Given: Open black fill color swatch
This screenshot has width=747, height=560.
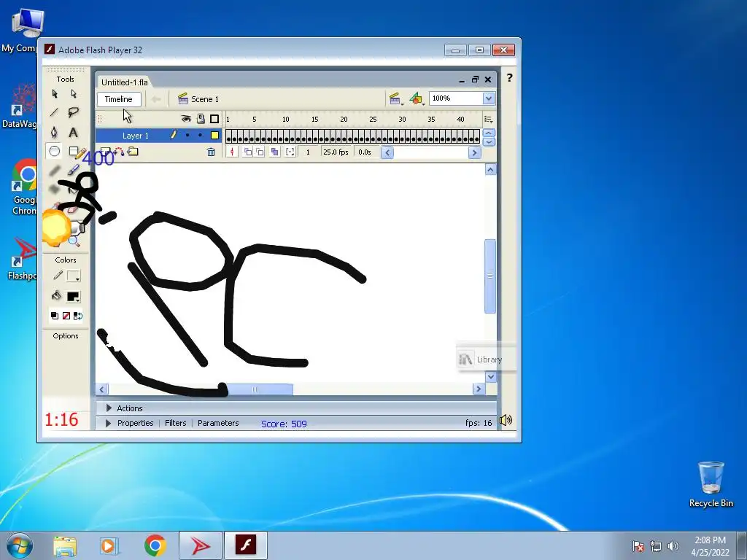Looking at the screenshot, I should [x=74, y=296].
